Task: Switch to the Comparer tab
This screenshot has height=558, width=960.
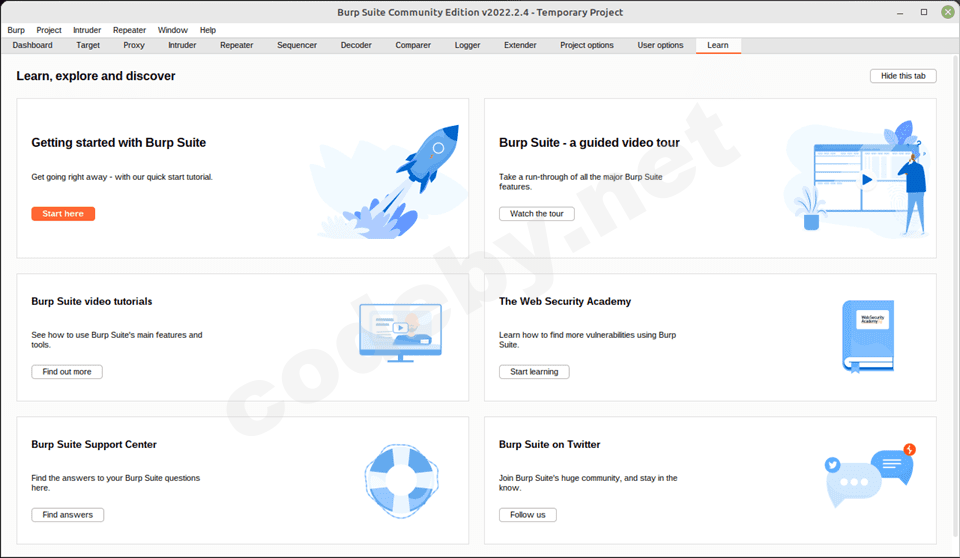Action: (x=413, y=45)
